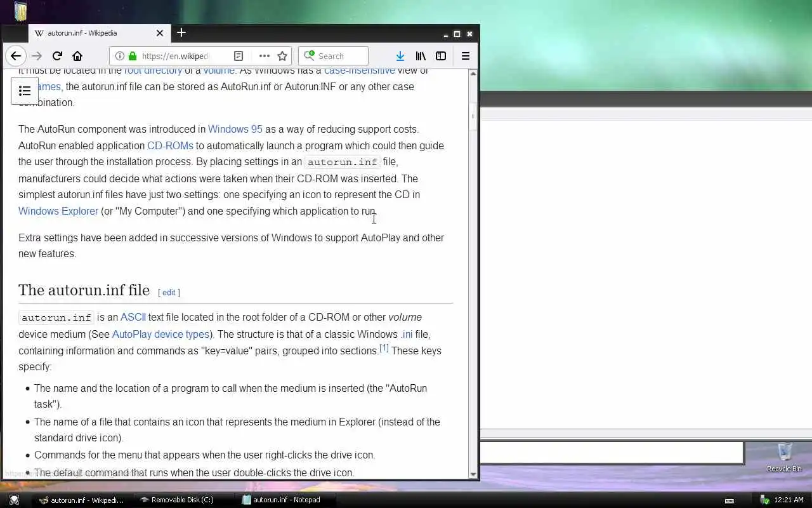
Task: Open a new tab with plus
Action: coord(181,32)
